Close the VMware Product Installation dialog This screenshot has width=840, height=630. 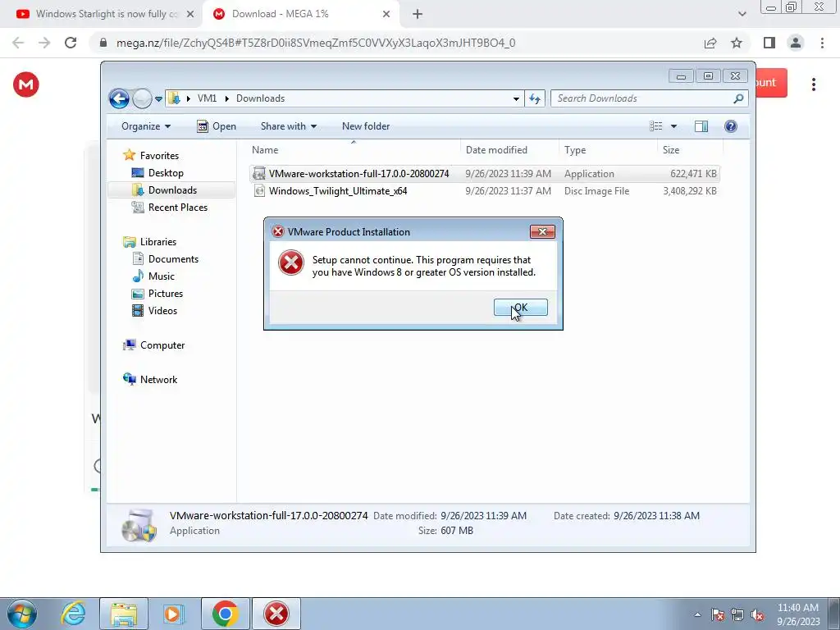click(542, 231)
